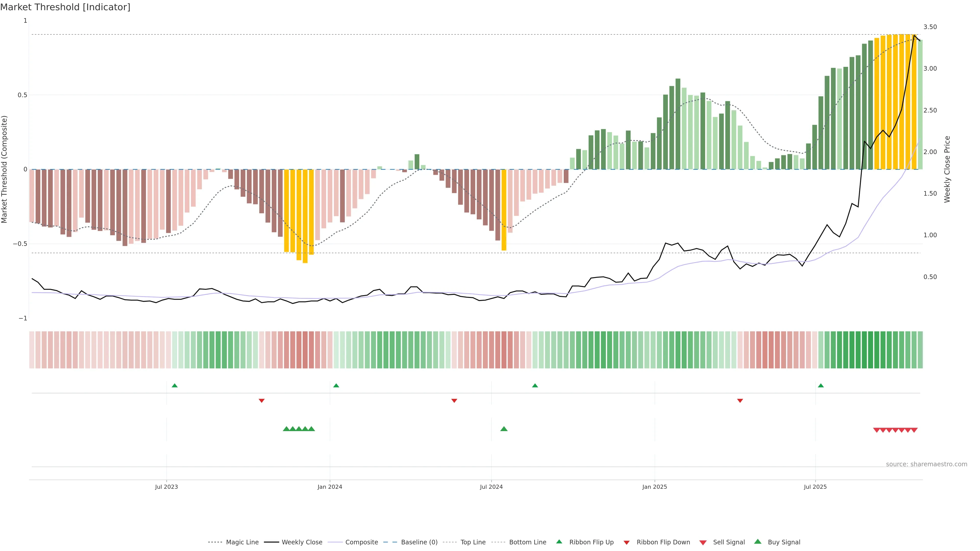Hide the Baseline (0) series via legend
This screenshot has height=551, width=980.
tap(419, 542)
